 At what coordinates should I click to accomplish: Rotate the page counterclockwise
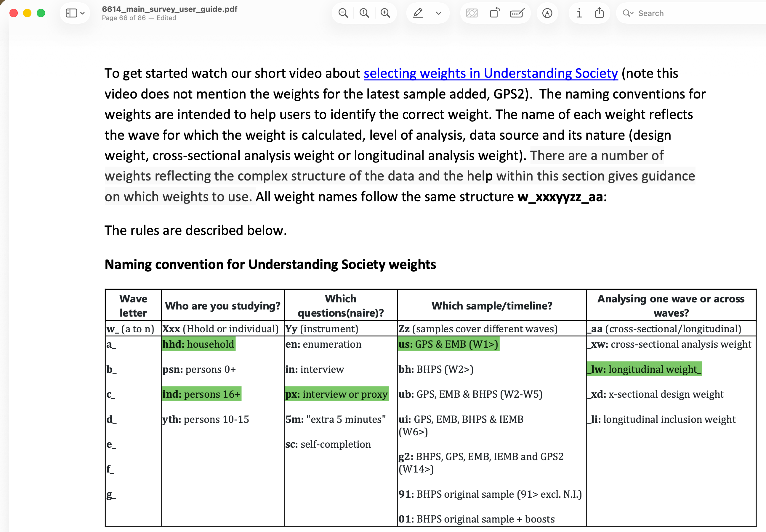[494, 13]
